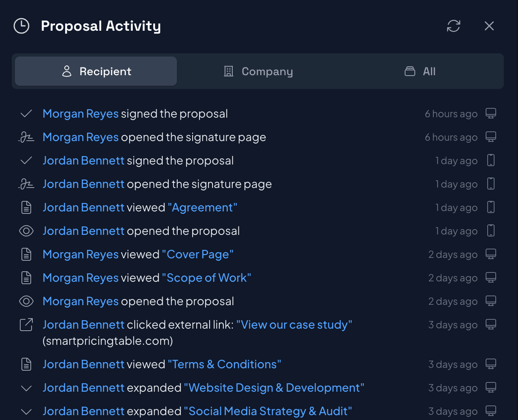Click the eye icon next to Jordan Bennett opened the proposal
The width and height of the screenshot is (518, 420).
click(26, 231)
